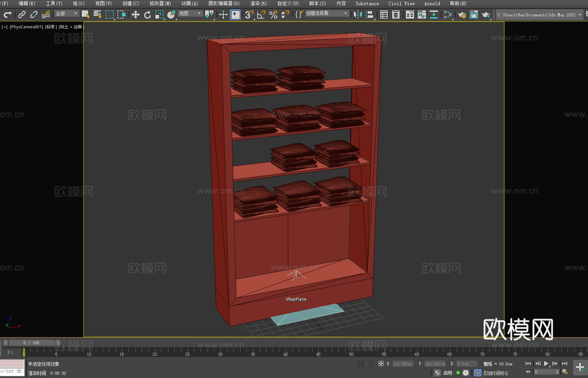
Task: Click Isolate Selection toggle icon
Action: click(x=361, y=364)
